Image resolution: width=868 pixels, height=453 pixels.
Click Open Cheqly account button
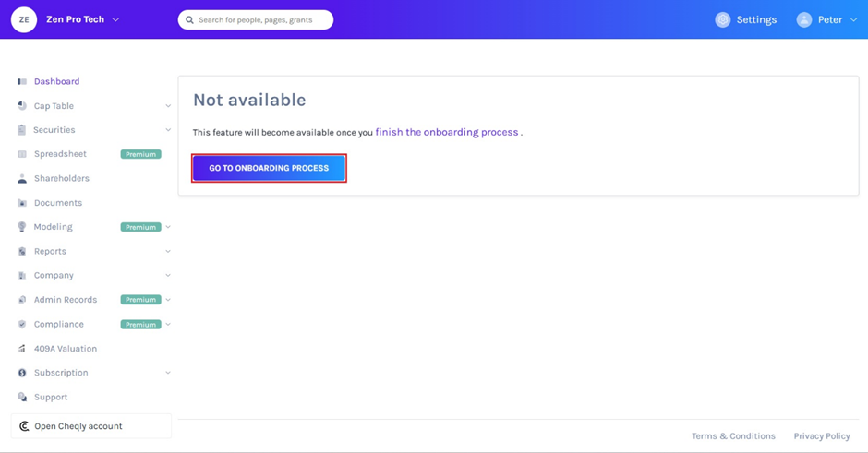click(91, 426)
